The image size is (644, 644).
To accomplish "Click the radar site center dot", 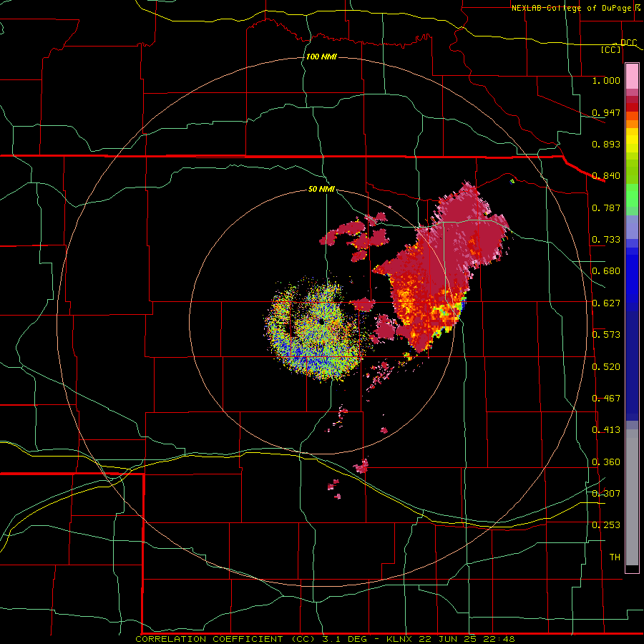I will 321,321.
